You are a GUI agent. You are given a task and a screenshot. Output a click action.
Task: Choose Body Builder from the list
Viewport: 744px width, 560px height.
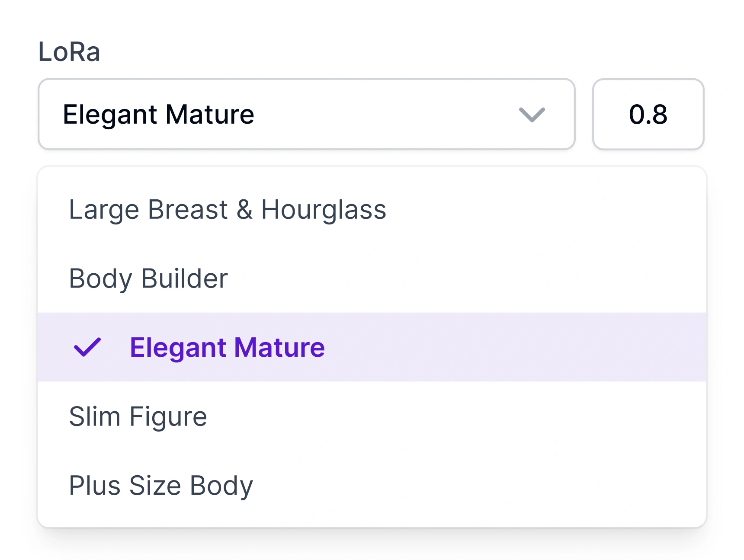[149, 278]
